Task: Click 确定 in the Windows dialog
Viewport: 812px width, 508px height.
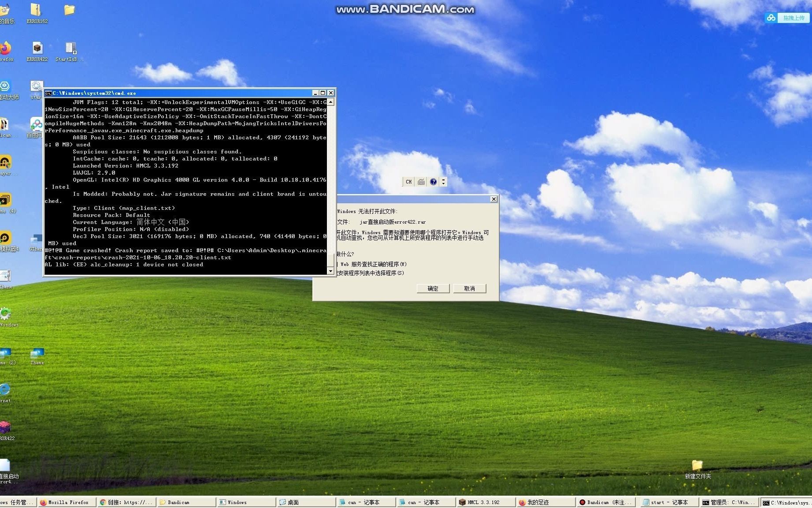Action: 433,288
